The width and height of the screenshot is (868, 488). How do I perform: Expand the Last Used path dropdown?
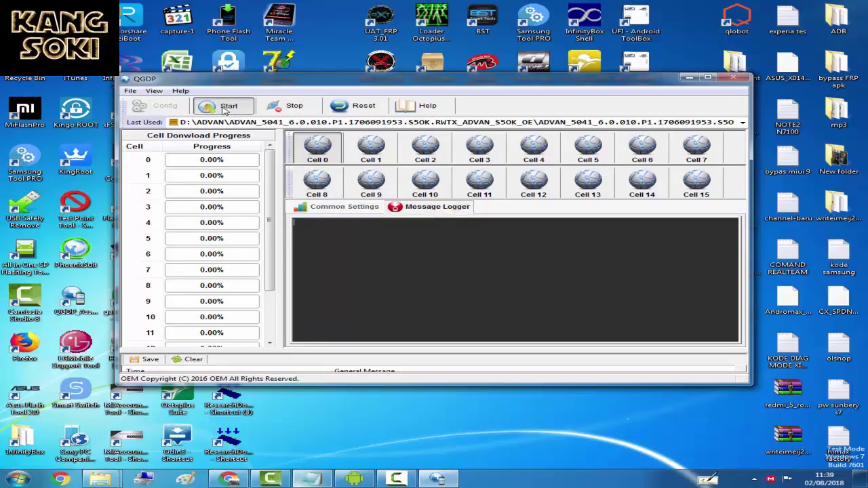point(743,123)
